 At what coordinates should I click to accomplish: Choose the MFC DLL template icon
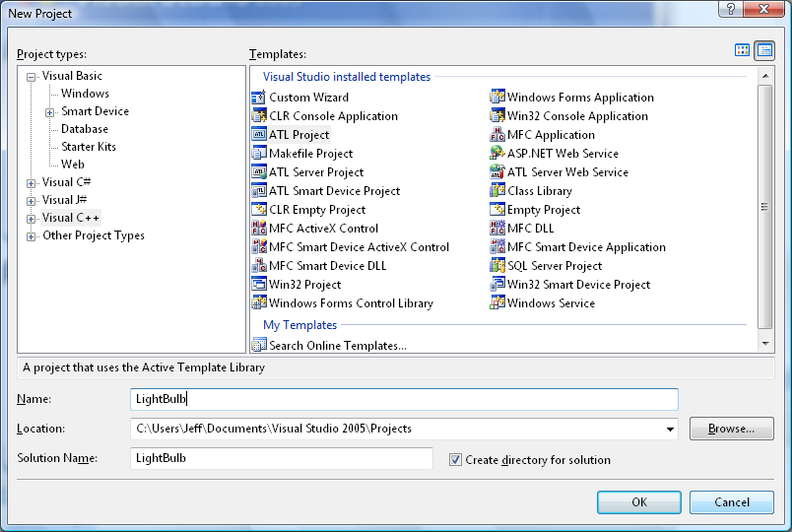pyautogui.click(x=497, y=228)
